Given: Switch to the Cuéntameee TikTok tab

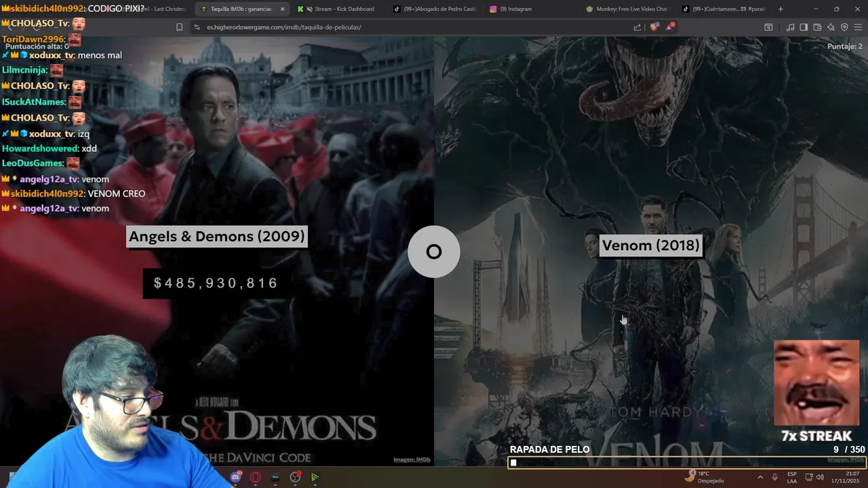Looking at the screenshot, I should point(724,9).
